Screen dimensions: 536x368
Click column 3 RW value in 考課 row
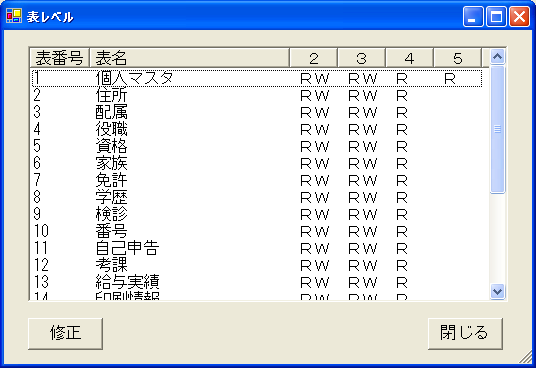(363, 266)
